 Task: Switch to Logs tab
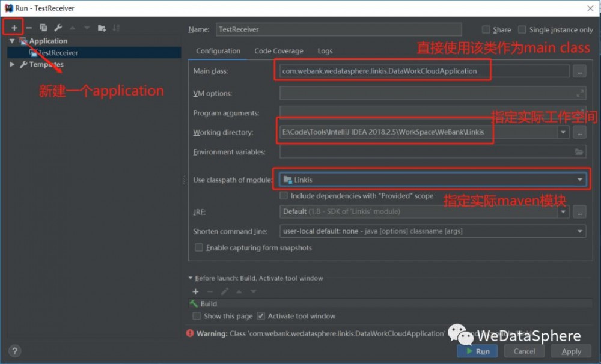tap(325, 51)
